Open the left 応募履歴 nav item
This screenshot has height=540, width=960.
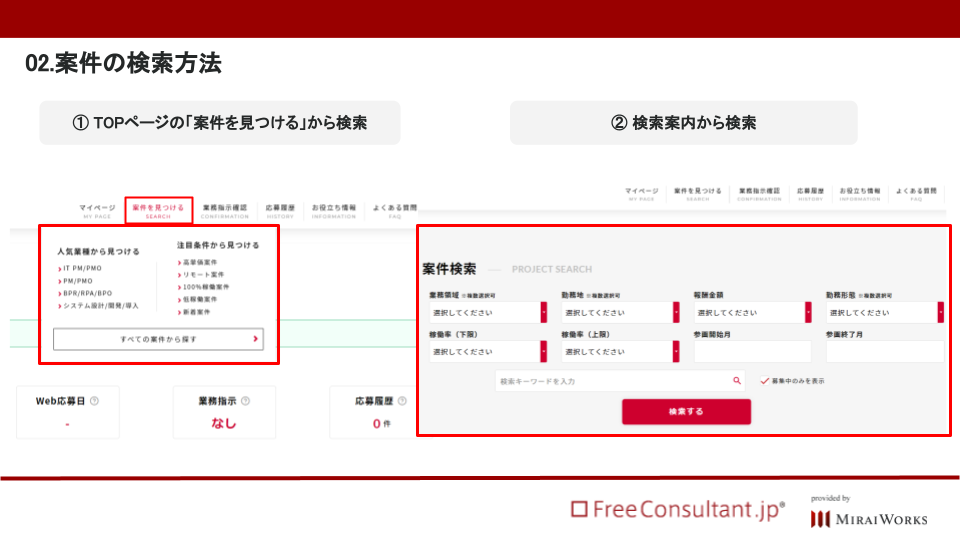(x=280, y=211)
